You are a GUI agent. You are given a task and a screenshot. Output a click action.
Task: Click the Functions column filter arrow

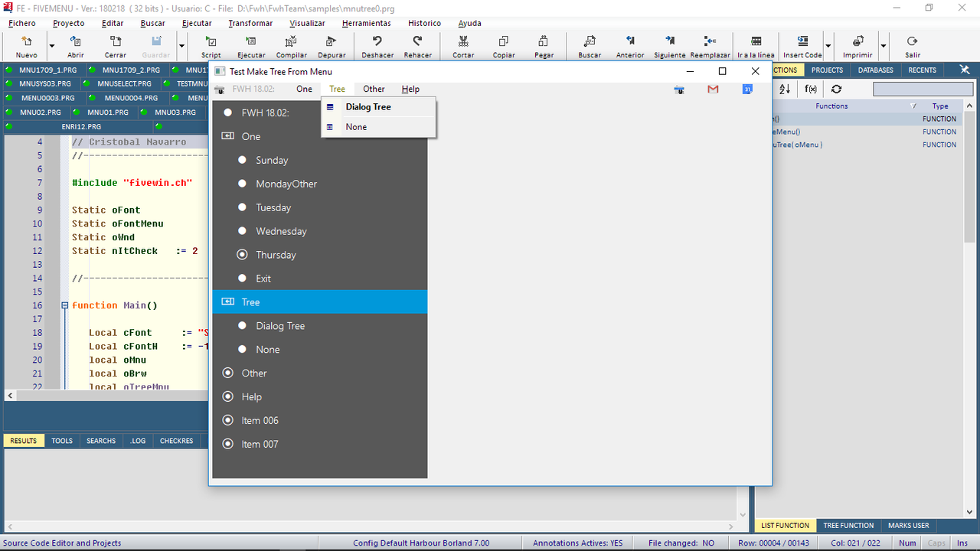(913, 106)
